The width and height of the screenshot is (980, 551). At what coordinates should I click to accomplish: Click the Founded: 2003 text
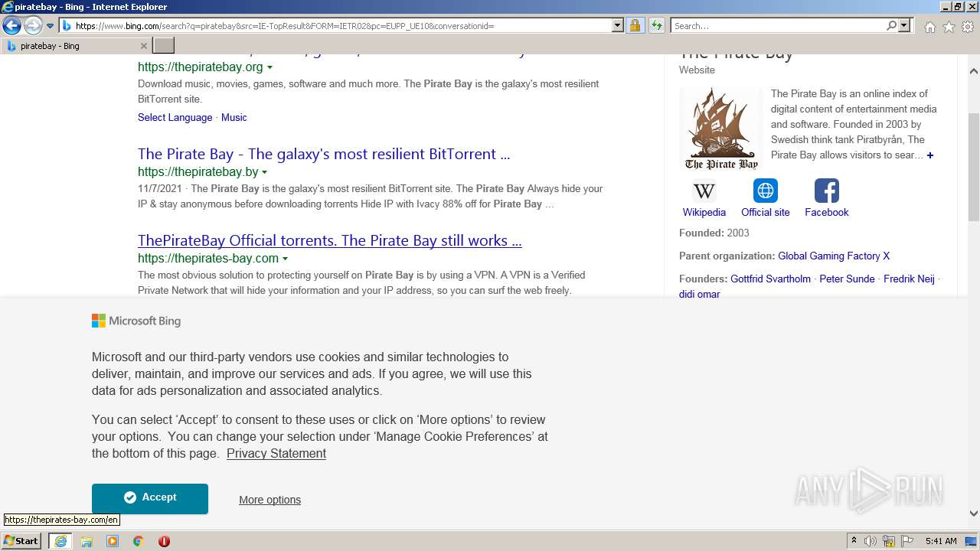coord(714,233)
